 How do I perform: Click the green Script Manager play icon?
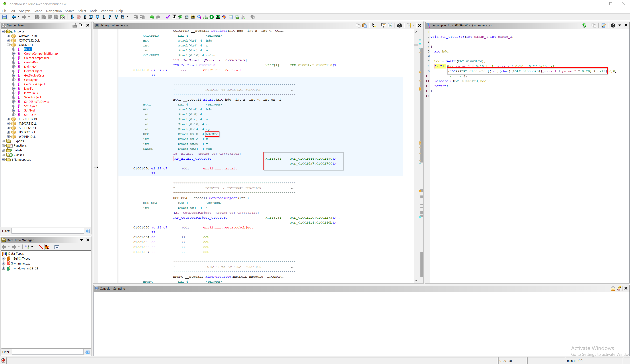(212, 17)
